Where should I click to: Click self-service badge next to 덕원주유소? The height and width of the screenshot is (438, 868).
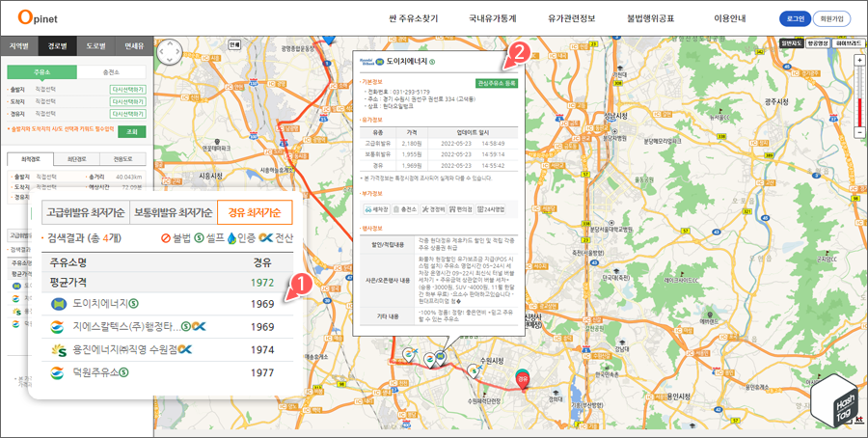[124, 372]
